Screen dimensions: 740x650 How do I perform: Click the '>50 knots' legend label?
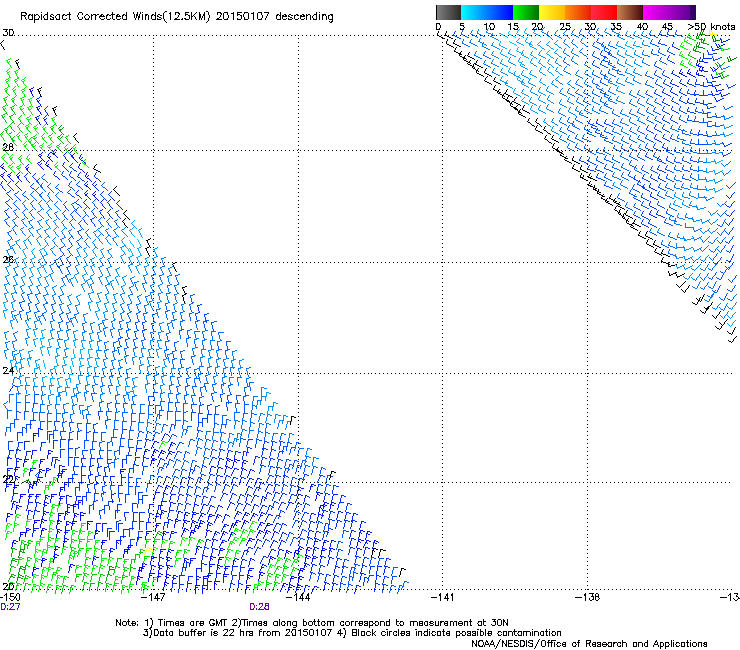(x=711, y=27)
